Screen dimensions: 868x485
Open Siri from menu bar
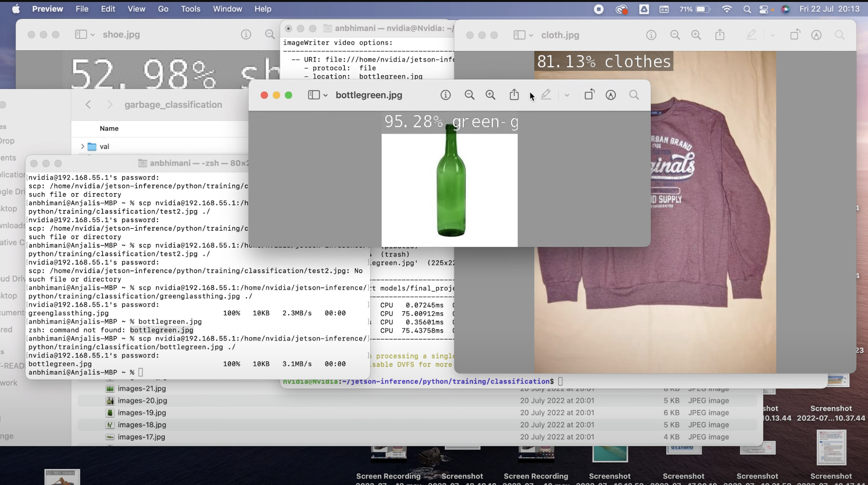click(x=785, y=9)
